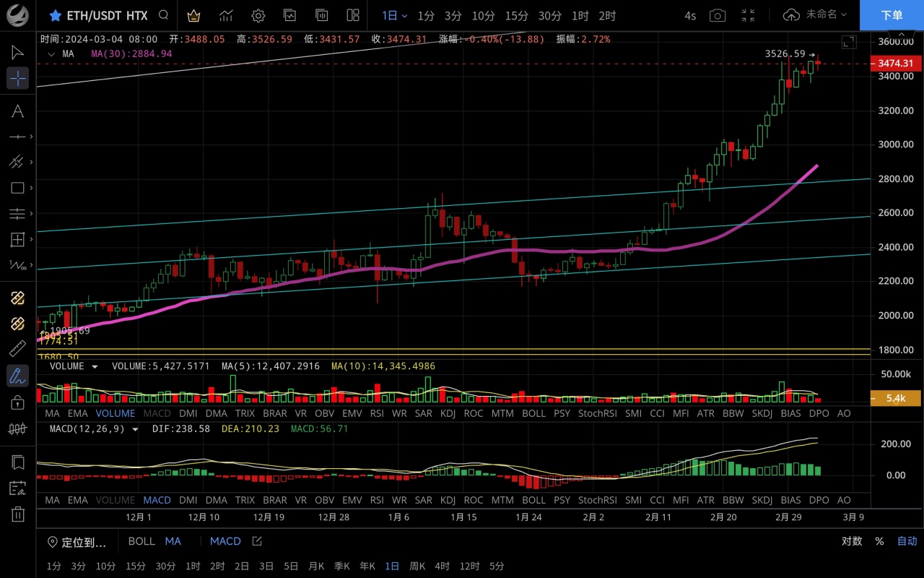Click the 下单 order button
The height and width of the screenshot is (578, 924).
tap(892, 15)
